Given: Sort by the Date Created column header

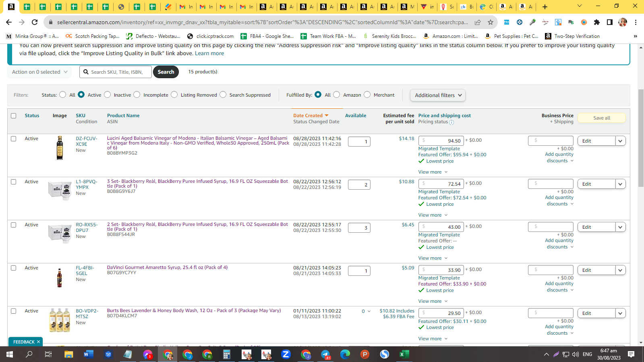Looking at the screenshot, I should 311,116.
